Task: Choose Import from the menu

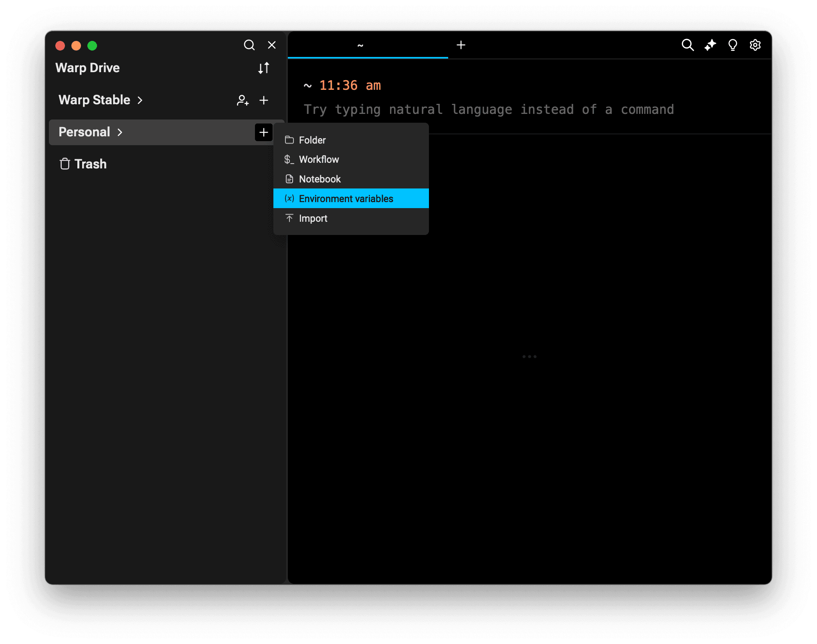Action: (313, 219)
